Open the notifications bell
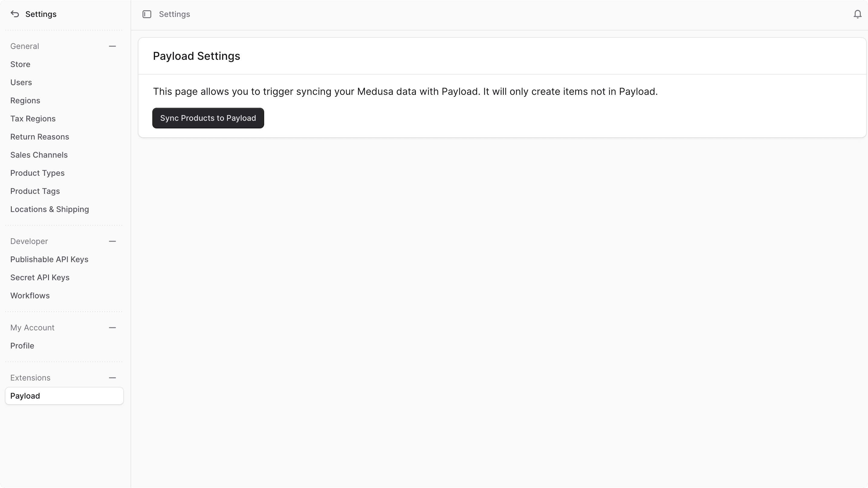This screenshot has height=488, width=868. 857,14
